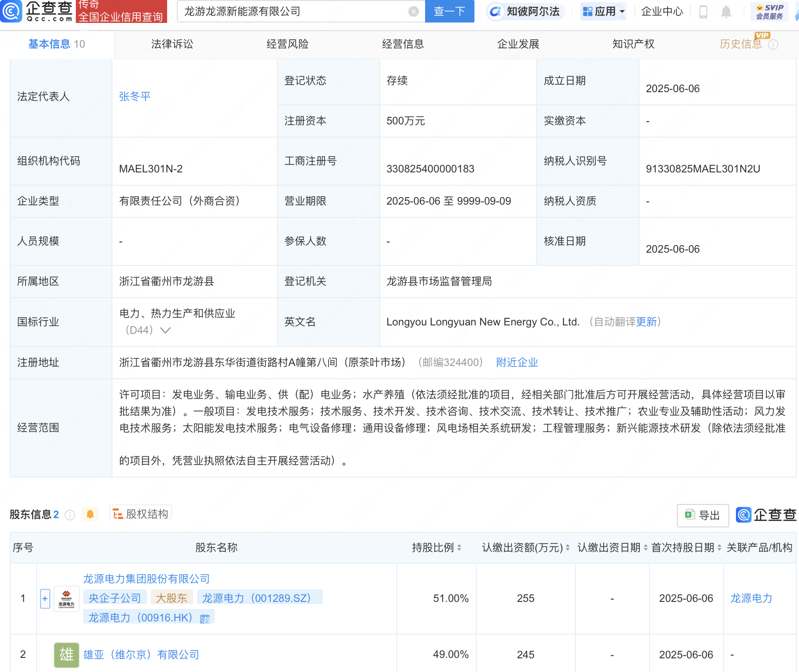Click 龙源电力 company logo thumbnail
This screenshot has height=672, width=799.
[67, 599]
